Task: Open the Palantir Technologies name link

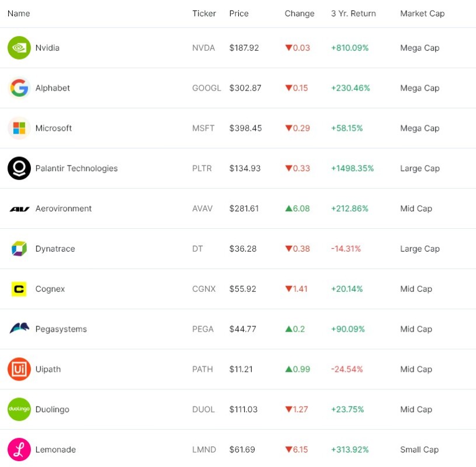Action: point(77,169)
